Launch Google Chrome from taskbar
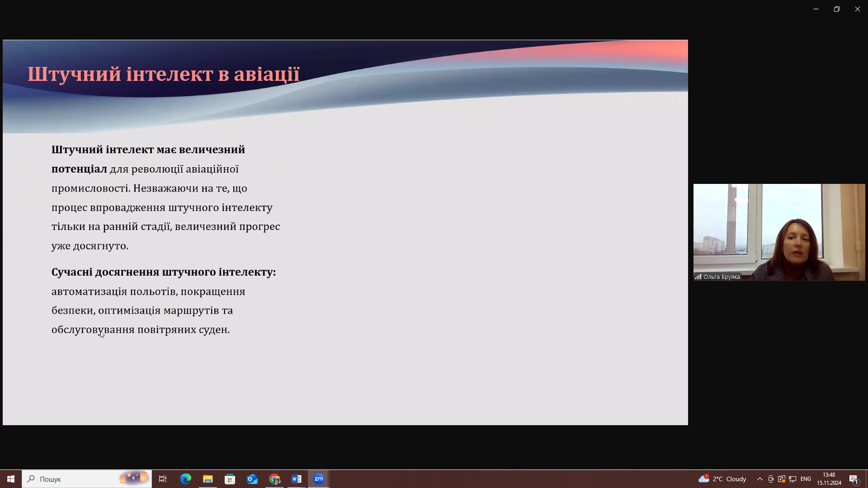Viewport: 868px width, 488px height. 274,479
